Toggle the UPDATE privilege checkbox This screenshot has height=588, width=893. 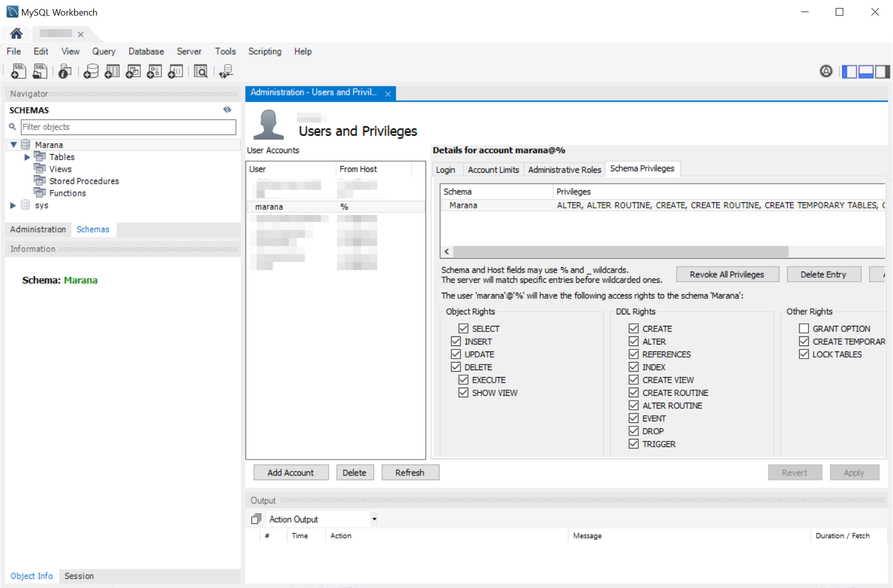tap(456, 354)
